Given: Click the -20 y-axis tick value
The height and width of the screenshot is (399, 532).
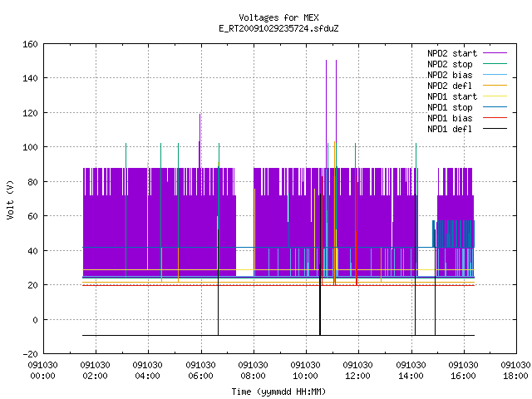Looking at the screenshot, I should coord(30,354).
